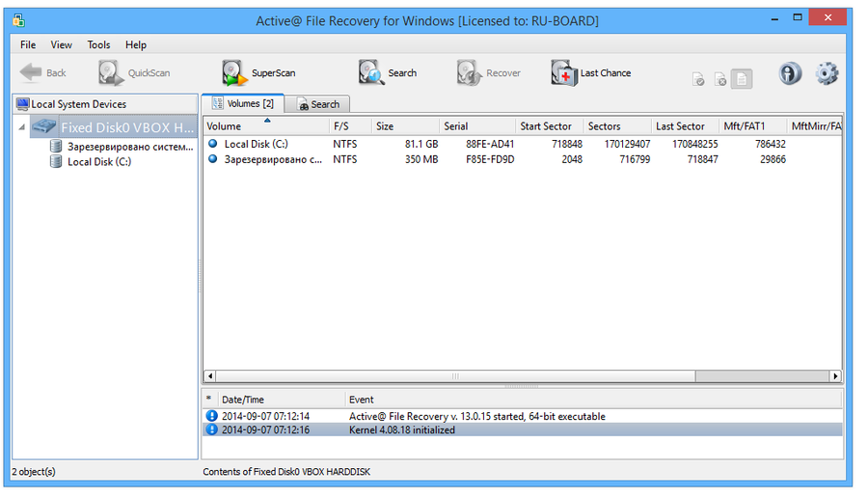Switch to the Volumes [2] tab
Image resolution: width=868 pixels, height=498 pixels.
pyautogui.click(x=243, y=103)
